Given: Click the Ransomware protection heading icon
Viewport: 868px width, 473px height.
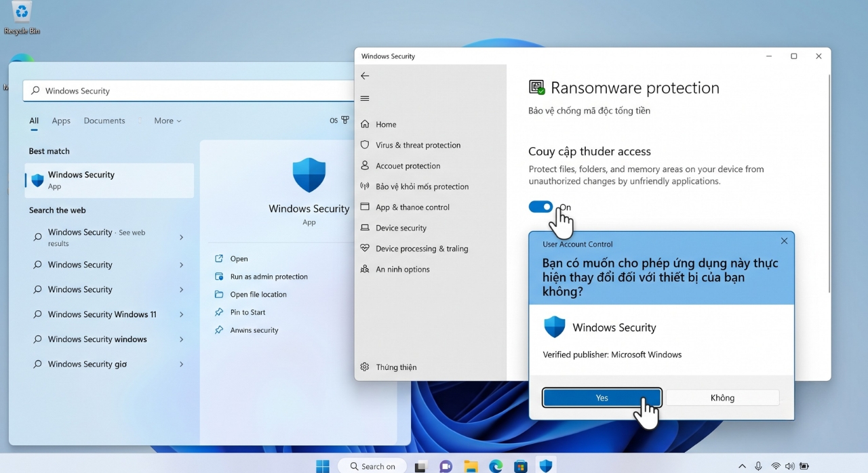Looking at the screenshot, I should point(536,87).
